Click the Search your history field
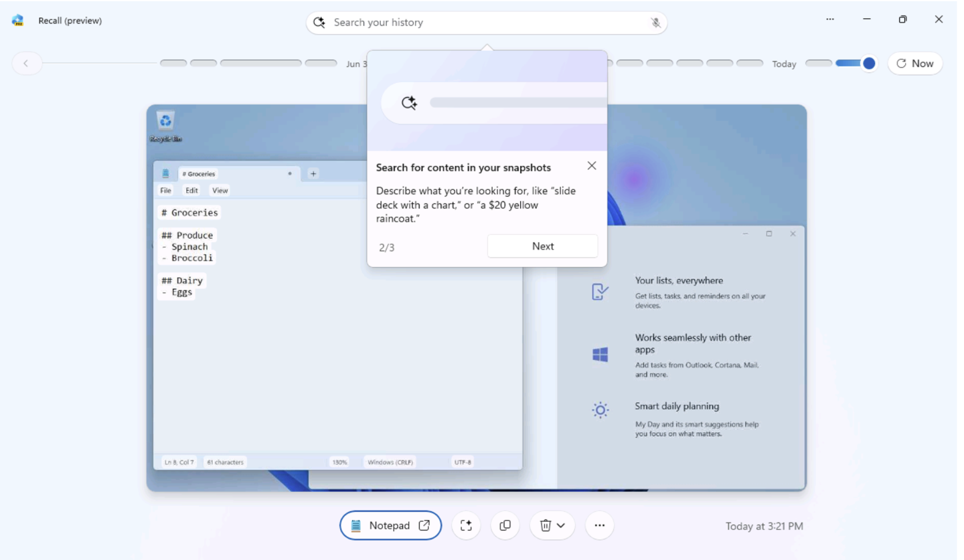The width and height of the screenshot is (964, 560). pyautogui.click(x=482, y=23)
